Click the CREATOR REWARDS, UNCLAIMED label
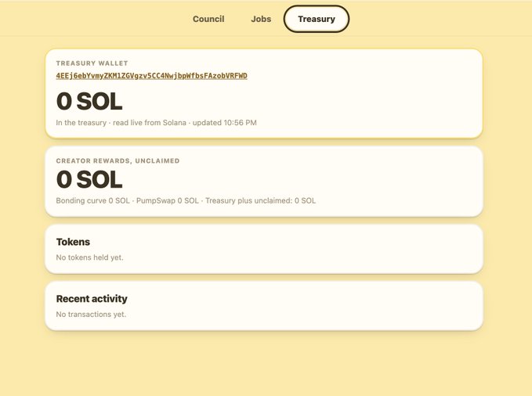The height and width of the screenshot is (396, 532). coord(118,160)
